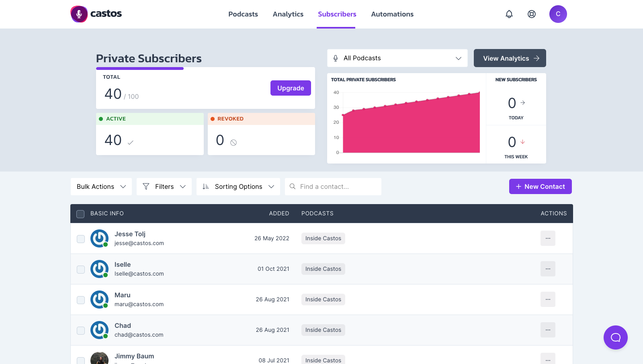Open the Filters dropdown
The width and height of the screenshot is (643, 364).
[x=164, y=186]
